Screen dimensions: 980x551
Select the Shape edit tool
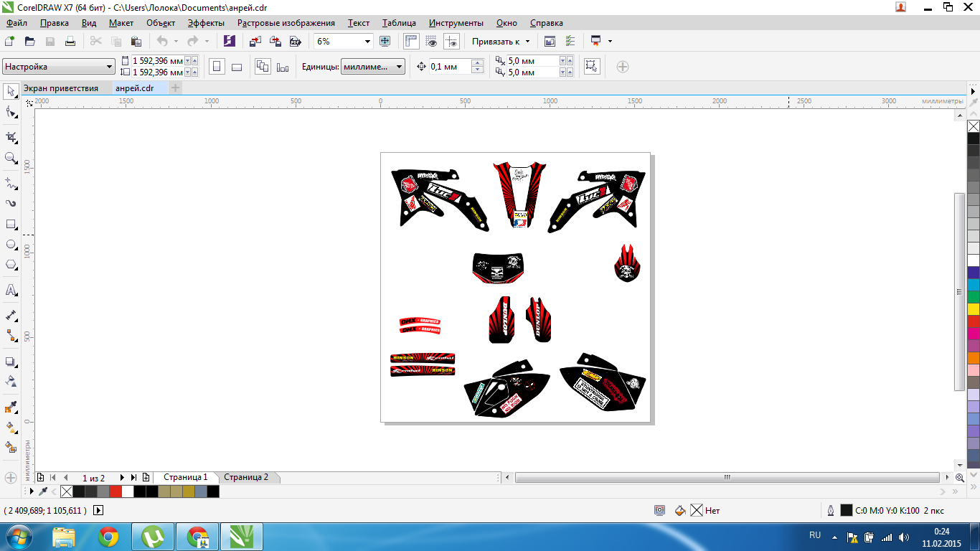click(x=11, y=112)
